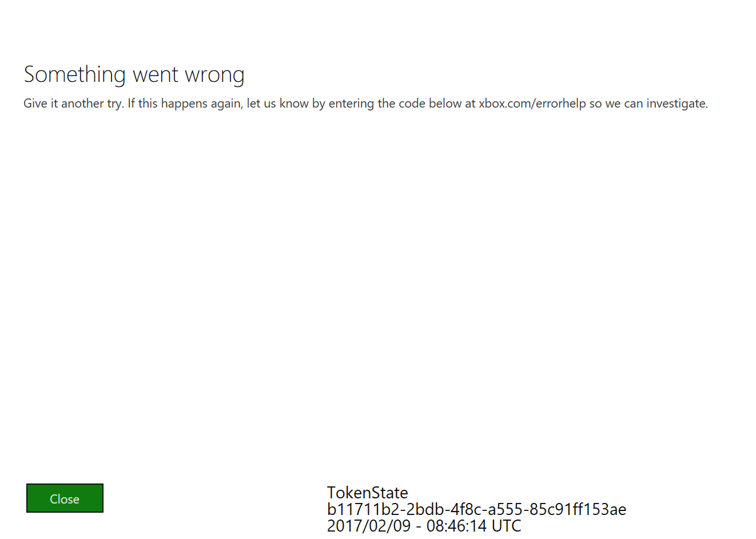Click the error code b11711b2-2bdb-4f8c-a555-85c91ff153ae
The height and width of the screenshot is (539, 756).
pos(477,509)
